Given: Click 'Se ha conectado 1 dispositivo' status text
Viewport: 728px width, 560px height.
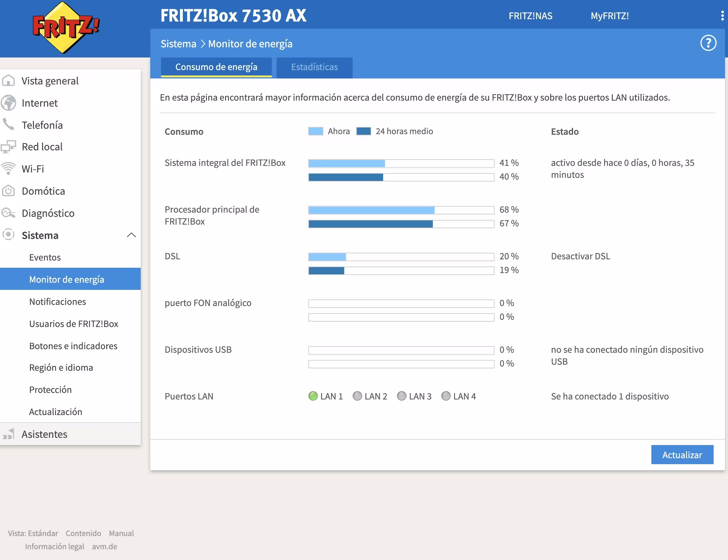Looking at the screenshot, I should (x=610, y=396).
